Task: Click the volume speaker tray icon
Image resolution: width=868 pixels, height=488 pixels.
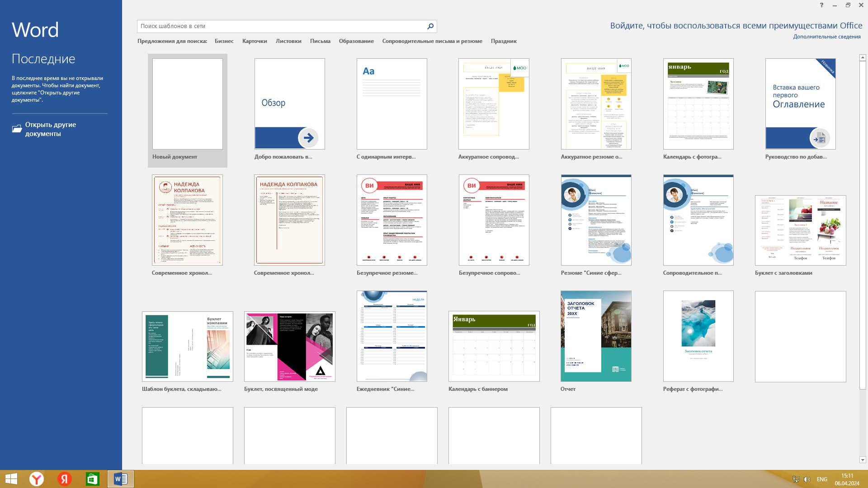Action: [x=807, y=479]
